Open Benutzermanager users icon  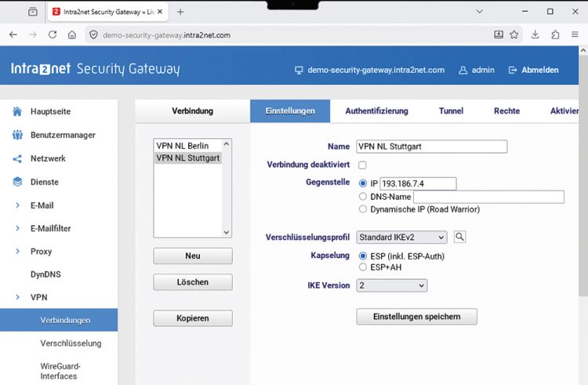(17, 135)
